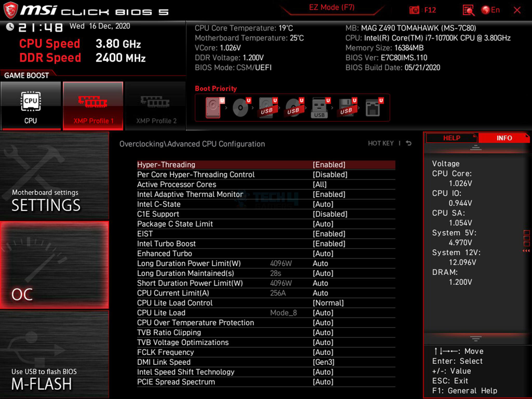Open the Intel C-State [Auto] option
Screen dimensions: 532x399
pyautogui.click(x=266, y=204)
